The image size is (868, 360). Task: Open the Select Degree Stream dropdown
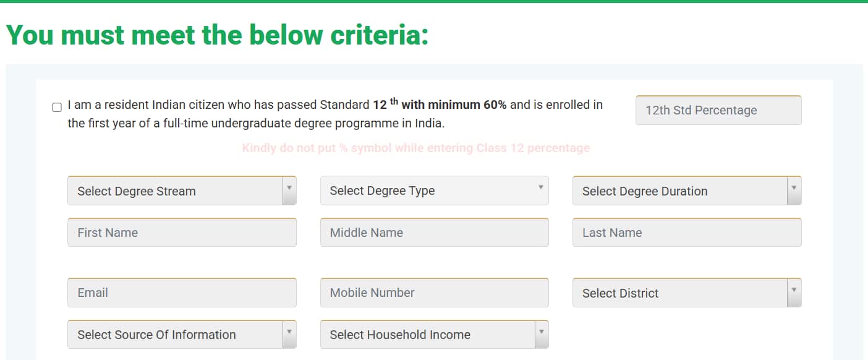(175, 191)
